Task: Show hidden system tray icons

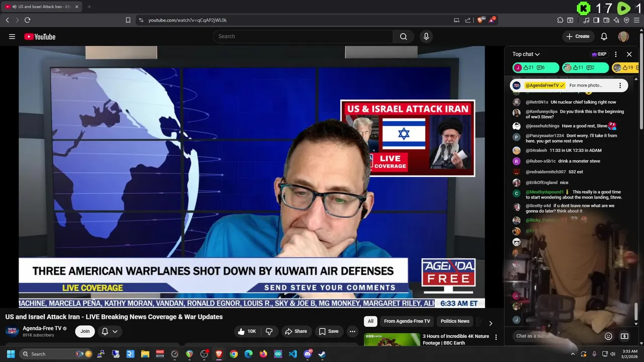Action: [x=573, y=354]
